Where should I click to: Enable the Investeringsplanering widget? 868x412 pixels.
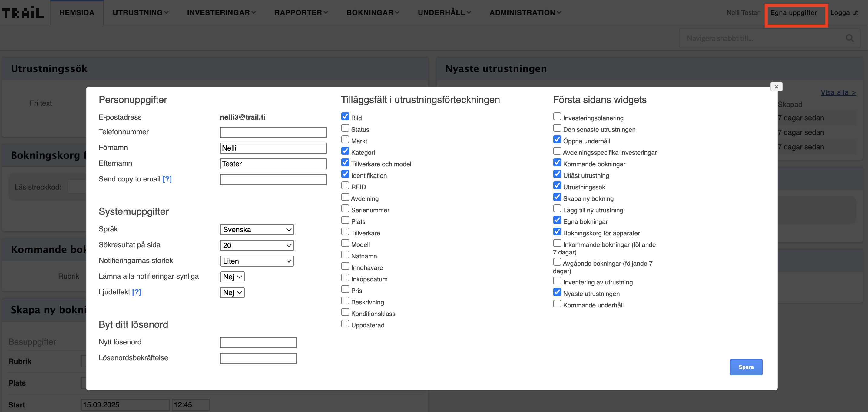pos(557,117)
